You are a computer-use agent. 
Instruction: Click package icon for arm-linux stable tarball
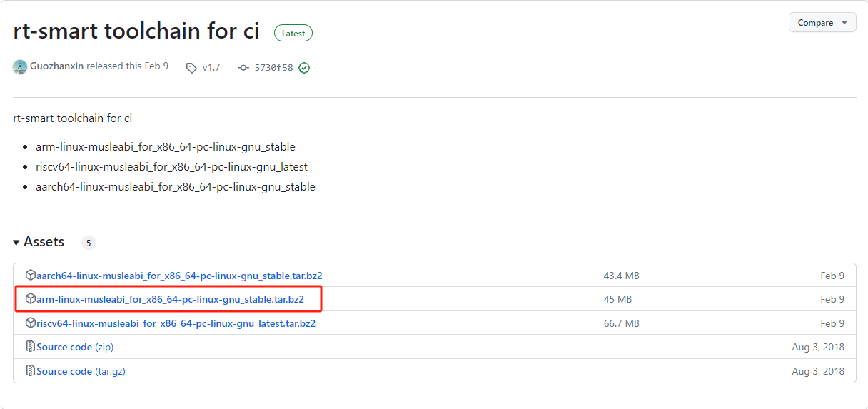[x=31, y=299]
